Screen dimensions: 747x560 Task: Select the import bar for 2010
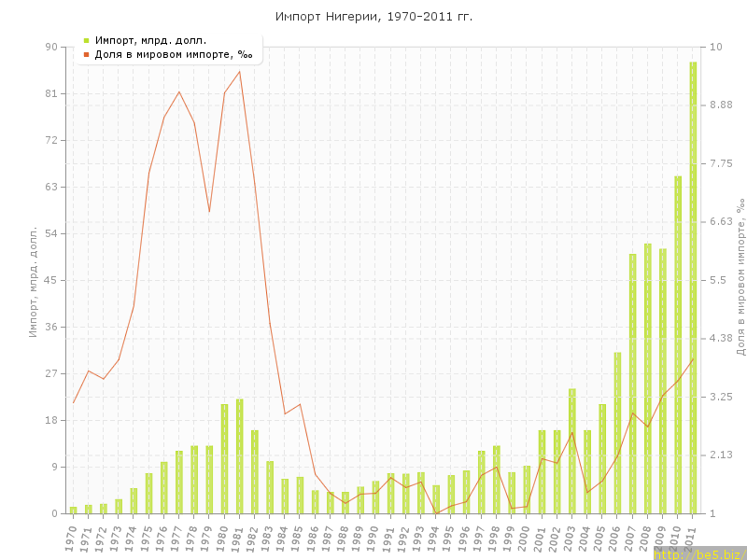click(x=678, y=344)
